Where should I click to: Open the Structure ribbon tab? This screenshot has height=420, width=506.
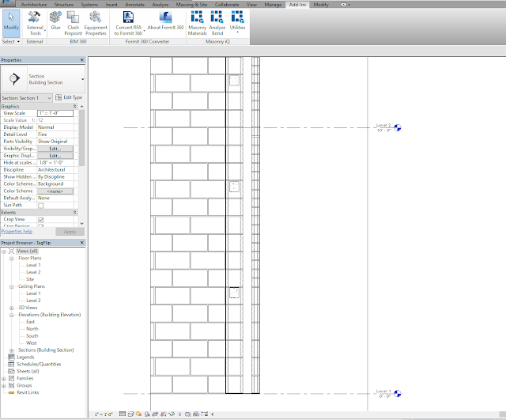pyautogui.click(x=63, y=5)
